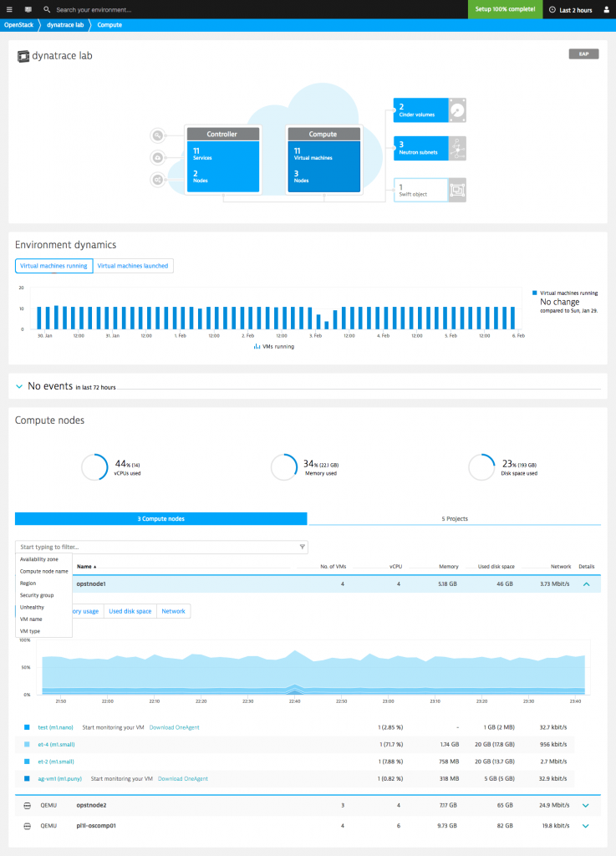Select the 5 Projects tab

tap(455, 518)
